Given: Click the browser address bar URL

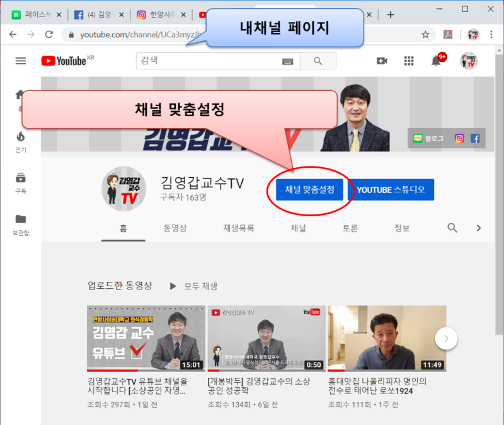Looking at the screenshot, I should pos(140,35).
